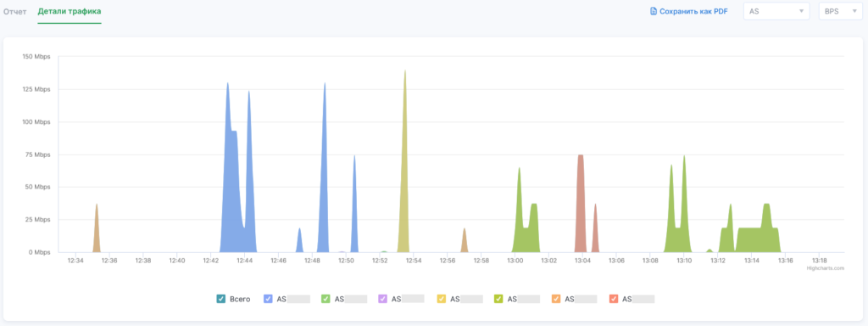The image size is (868, 326).
Task: Click the green peak at 13:00
Action: coord(520,213)
